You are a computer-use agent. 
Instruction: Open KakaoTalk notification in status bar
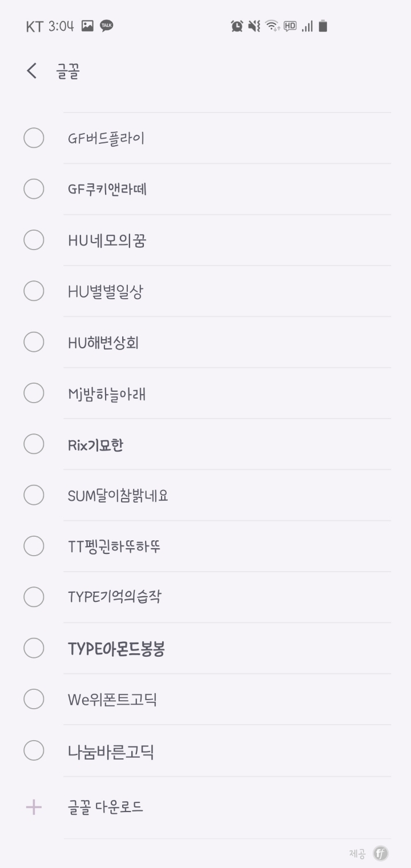(x=107, y=26)
